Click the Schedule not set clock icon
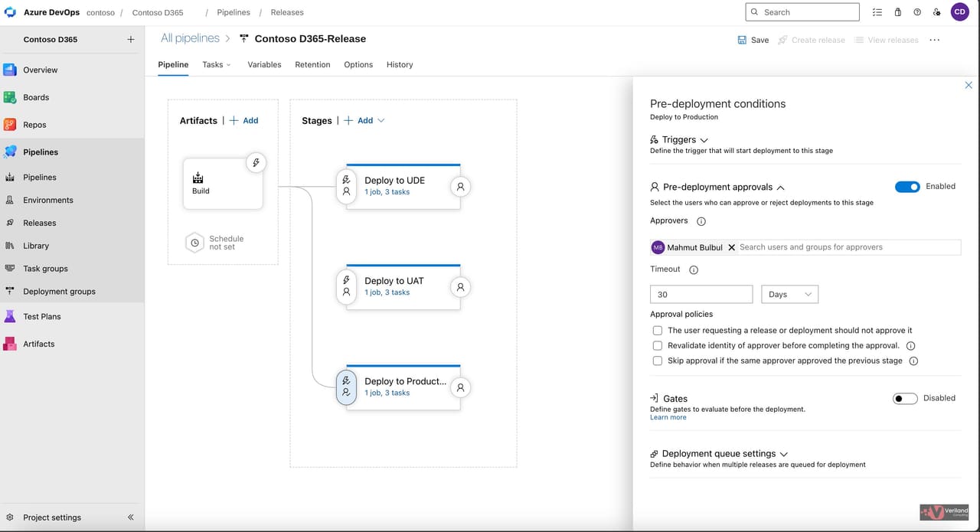This screenshot has width=980, height=532. point(194,243)
